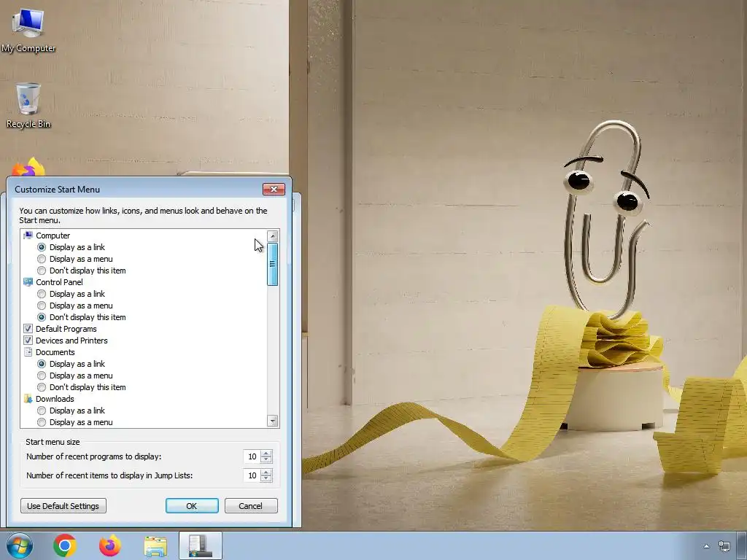
Task: Click the options list scrollbar thumb
Action: pos(273,264)
